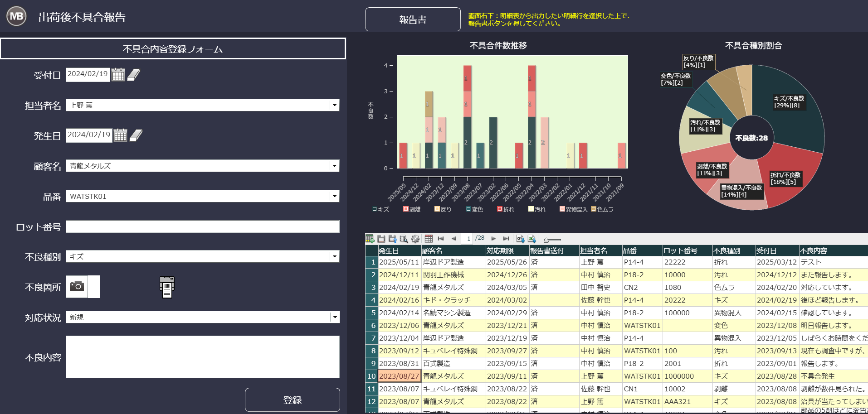This screenshot has width=868, height=414.
Task: Expand the 担当者名 dropdown
Action: [334, 105]
